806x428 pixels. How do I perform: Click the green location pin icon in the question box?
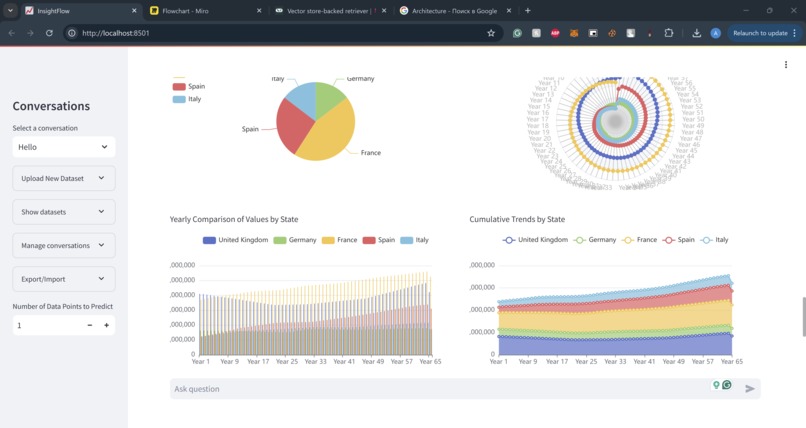716,384
